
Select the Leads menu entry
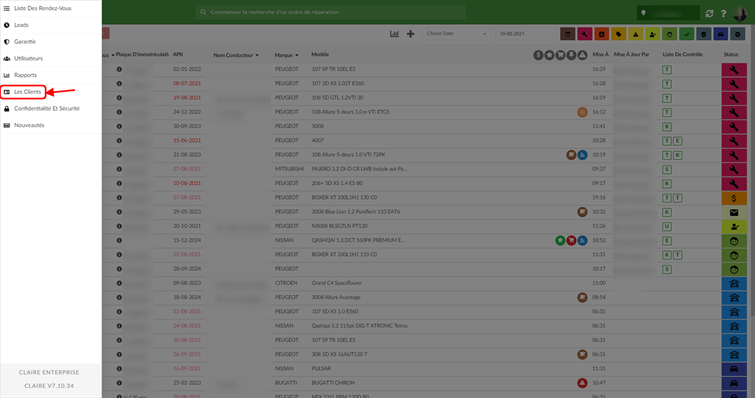click(21, 25)
